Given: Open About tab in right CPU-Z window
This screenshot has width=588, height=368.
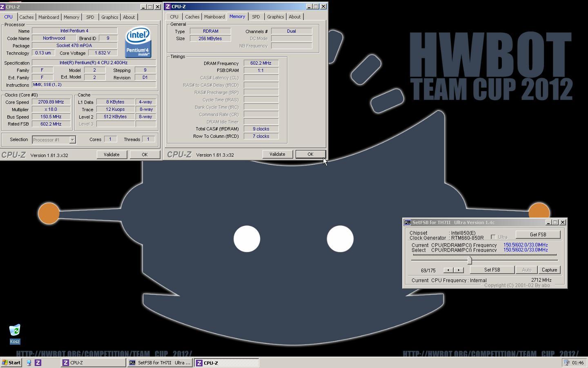Looking at the screenshot, I should click(x=295, y=17).
